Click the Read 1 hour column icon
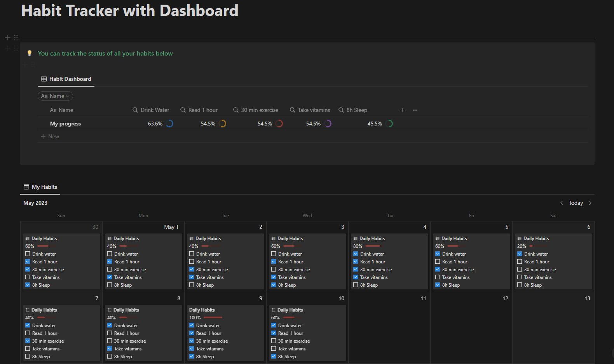Image resolution: width=614 pixels, height=364 pixels. [183, 110]
